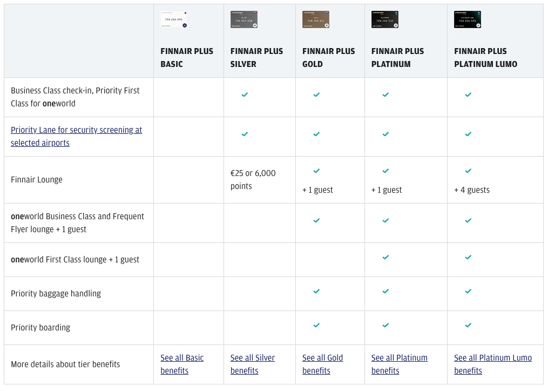Click Platinum Lumo checkmark for Priority boarding
548x392 pixels.
(x=468, y=325)
